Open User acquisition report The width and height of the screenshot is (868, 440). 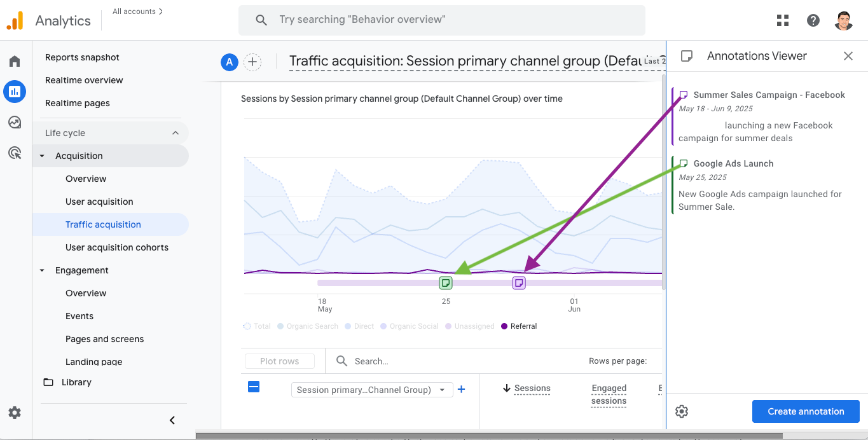pyautogui.click(x=99, y=202)
